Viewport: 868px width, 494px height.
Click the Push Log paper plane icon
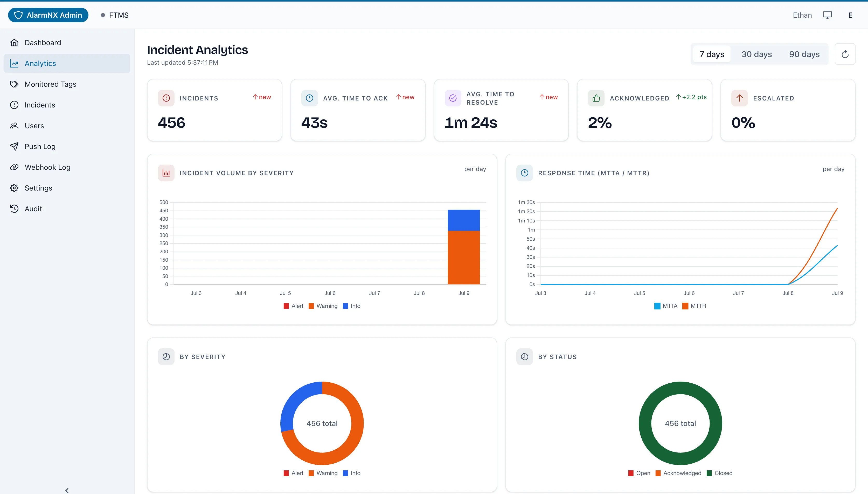pyautogui.click(x=14, y=146)
